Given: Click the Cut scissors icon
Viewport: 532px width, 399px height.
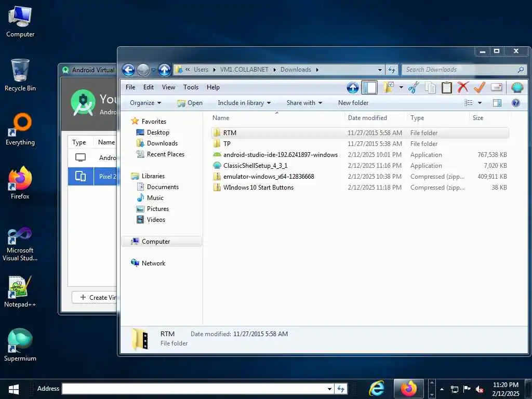Looking at the screenshot, I should coord(414,87).
